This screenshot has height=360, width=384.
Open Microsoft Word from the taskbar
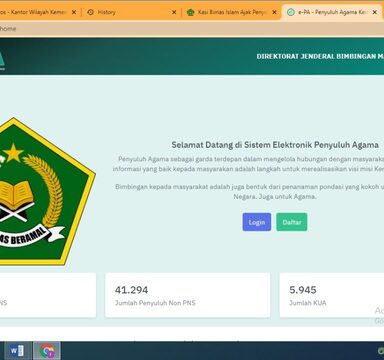pos(17,351)
